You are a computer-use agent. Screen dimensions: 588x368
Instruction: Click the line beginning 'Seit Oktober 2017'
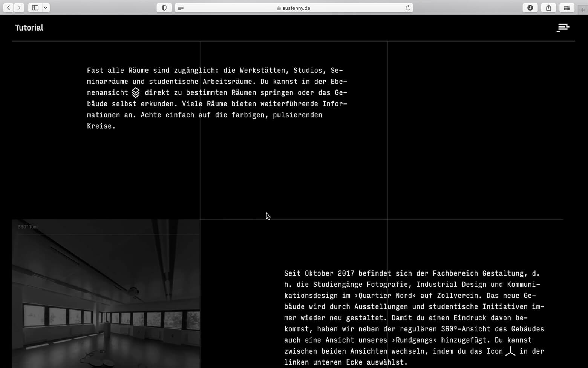[x=412, y=273]
